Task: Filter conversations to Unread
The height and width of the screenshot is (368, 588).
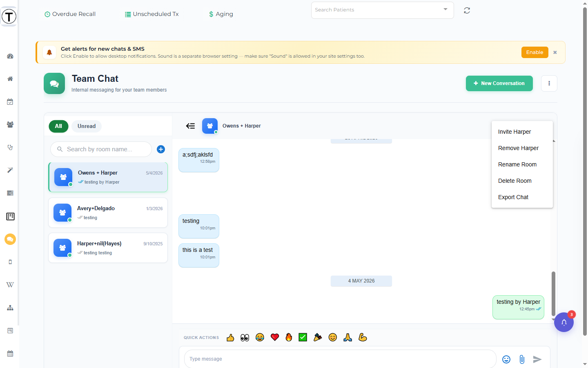Action: click(x=87, y=126)
